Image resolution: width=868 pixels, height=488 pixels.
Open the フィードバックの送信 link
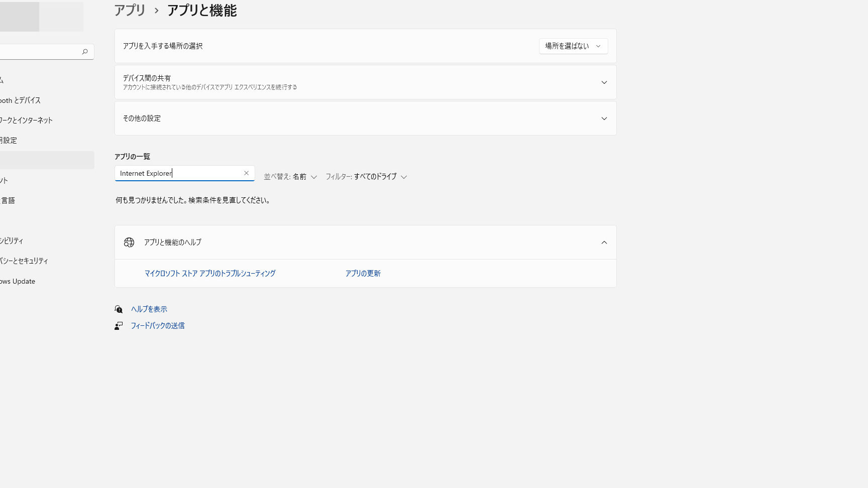click(x=158, y=326)
